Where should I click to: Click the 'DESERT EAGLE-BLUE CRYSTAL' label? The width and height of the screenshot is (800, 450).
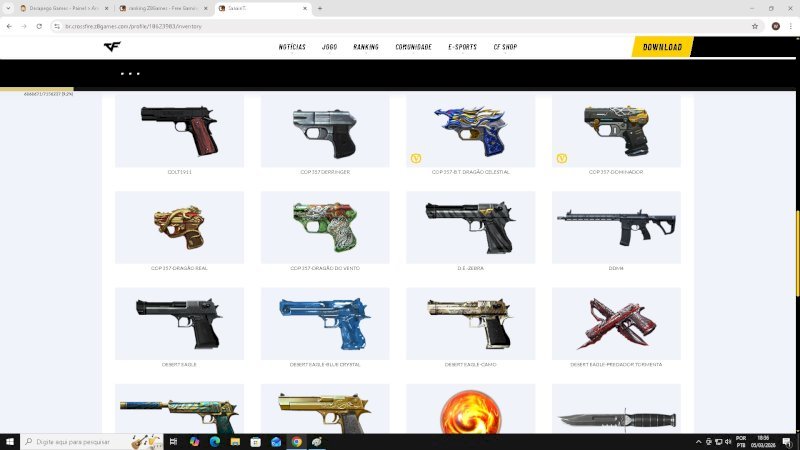325,364
